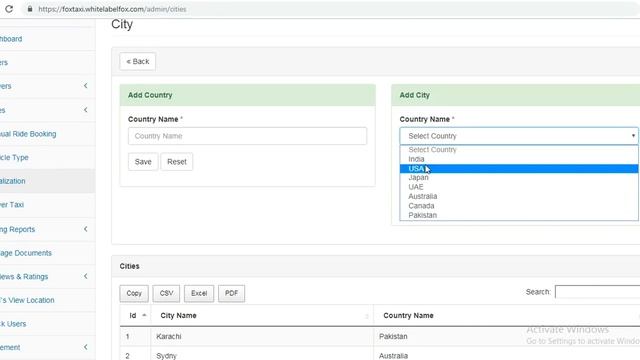
Task: Reload the page with the refresh icon
Action: click(x=9, y=9)
